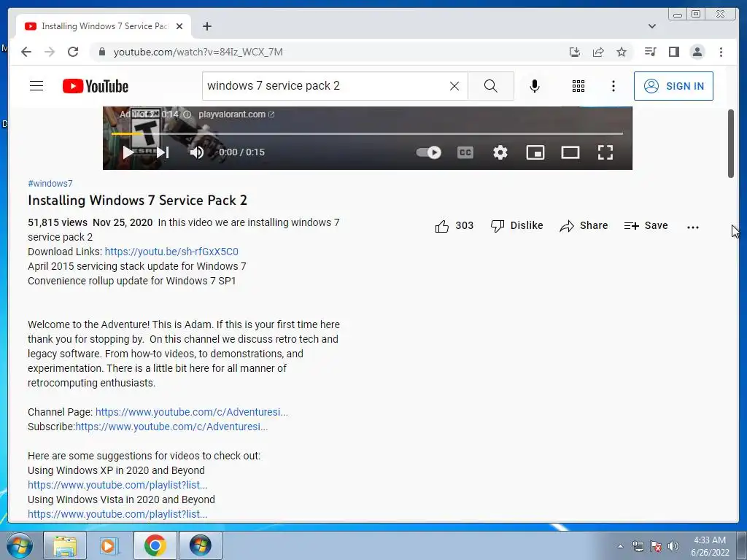Close the Installing Windows 7 Service Pack tab
The image size is (747, 560).
(x=179, y=26)
